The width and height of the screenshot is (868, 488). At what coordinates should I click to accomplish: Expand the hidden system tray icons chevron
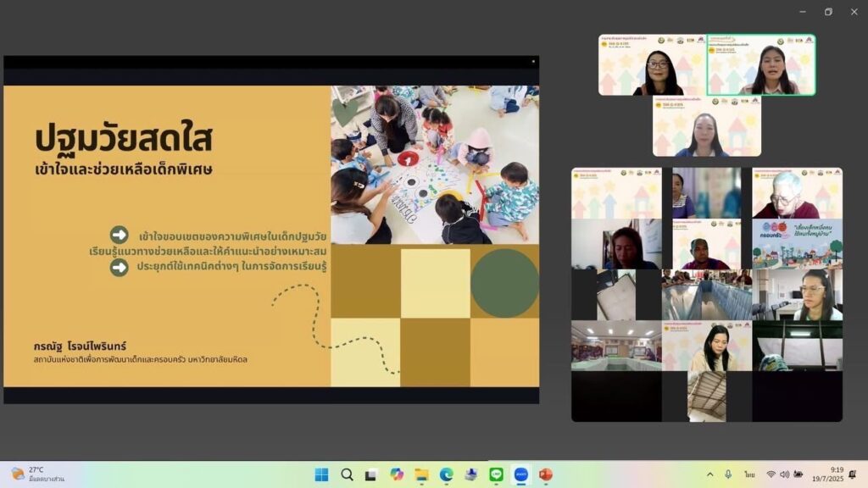point(709,474)
